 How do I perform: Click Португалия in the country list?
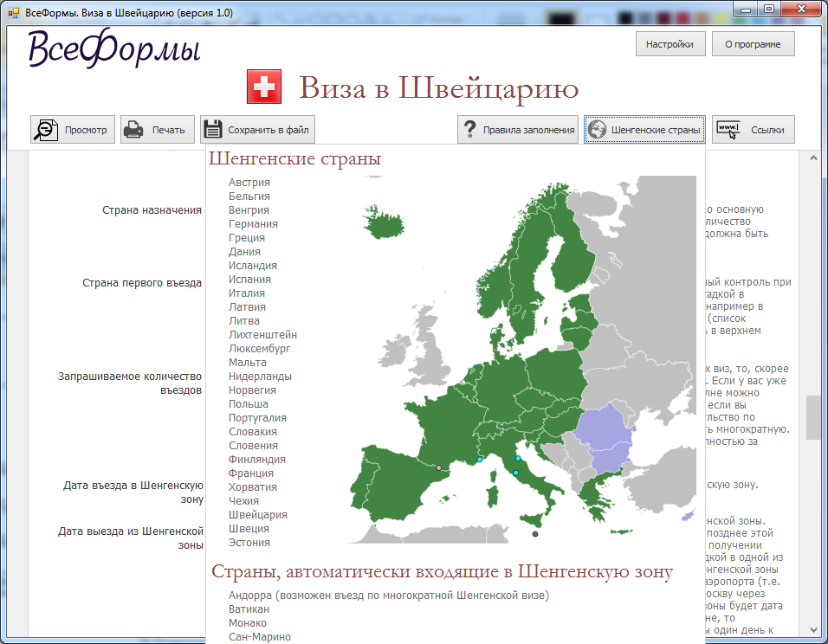257,417
